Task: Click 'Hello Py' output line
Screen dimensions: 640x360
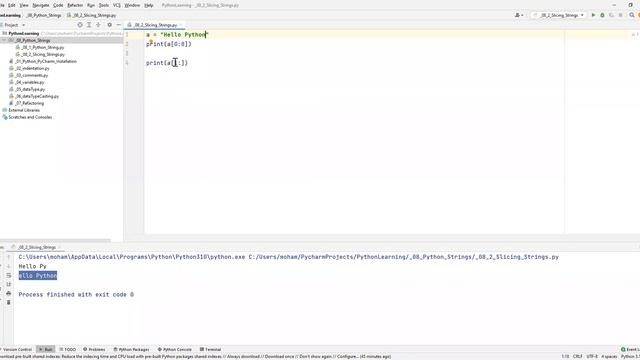Action: (x=33, y=266)
